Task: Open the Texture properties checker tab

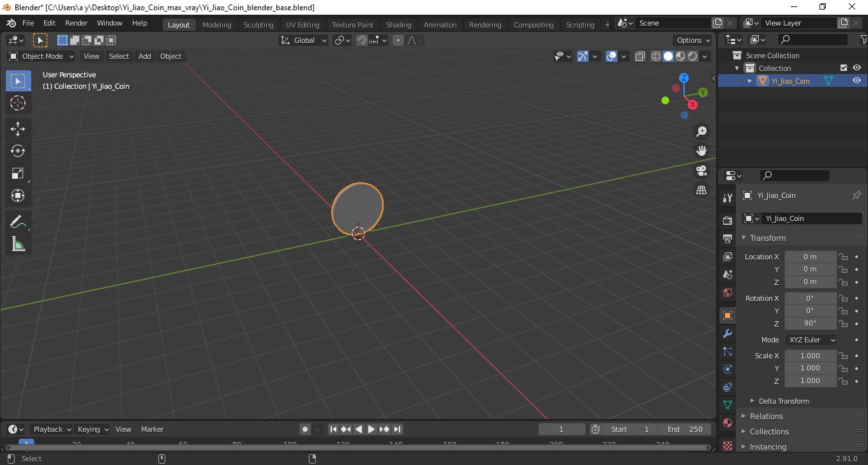Action: click(727, 445)
